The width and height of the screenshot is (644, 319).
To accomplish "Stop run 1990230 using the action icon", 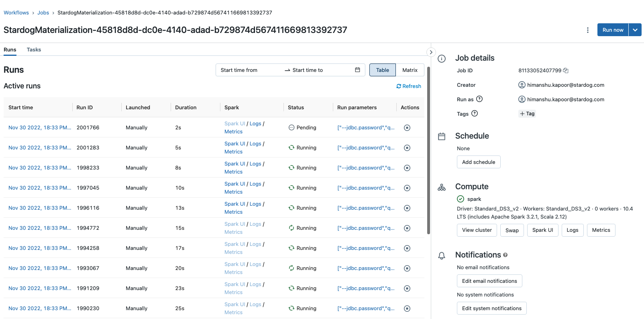I will [407, 309].
